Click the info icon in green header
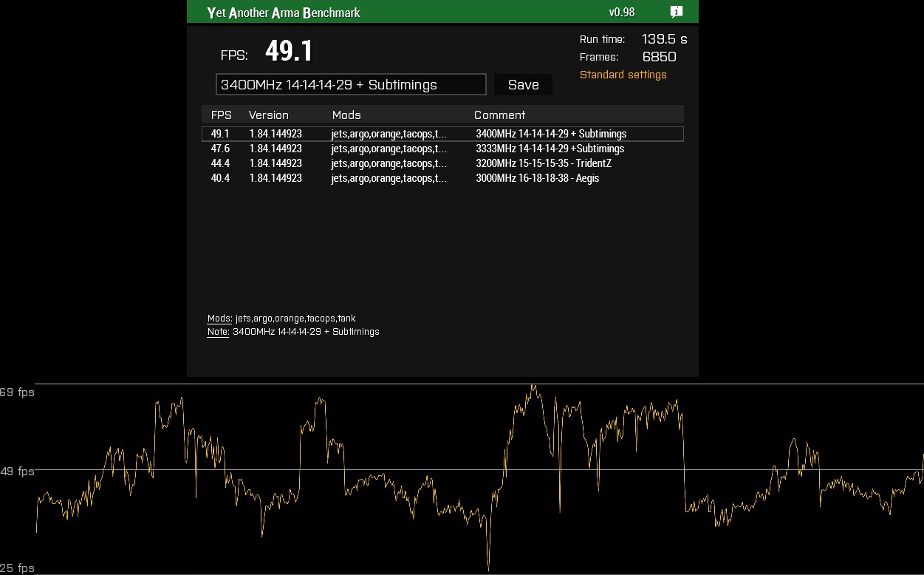The width and height of the screenshot is (924, 575). point(676,12)
